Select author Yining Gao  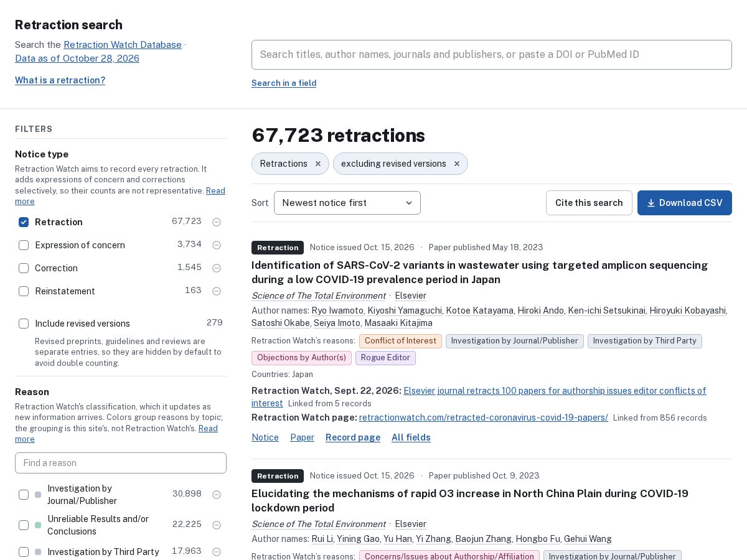pos(358,539)
